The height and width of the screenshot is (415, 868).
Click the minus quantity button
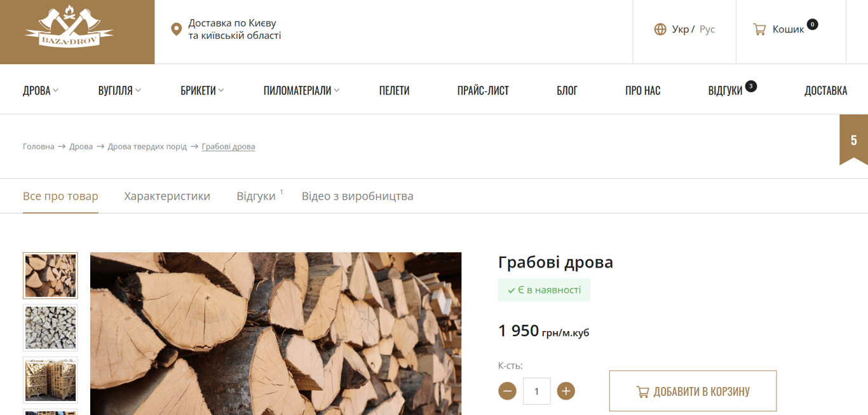[507, 391]
